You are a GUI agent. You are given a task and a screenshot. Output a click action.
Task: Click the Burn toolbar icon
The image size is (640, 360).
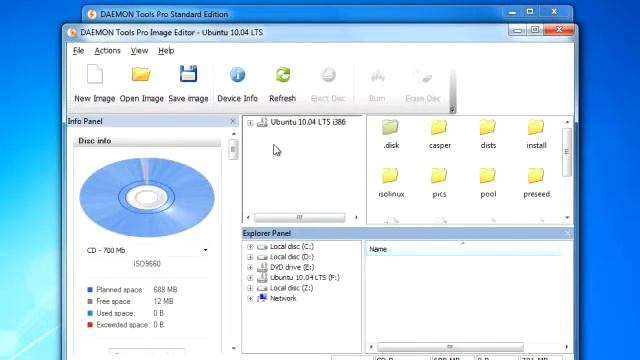pos(378,76)
